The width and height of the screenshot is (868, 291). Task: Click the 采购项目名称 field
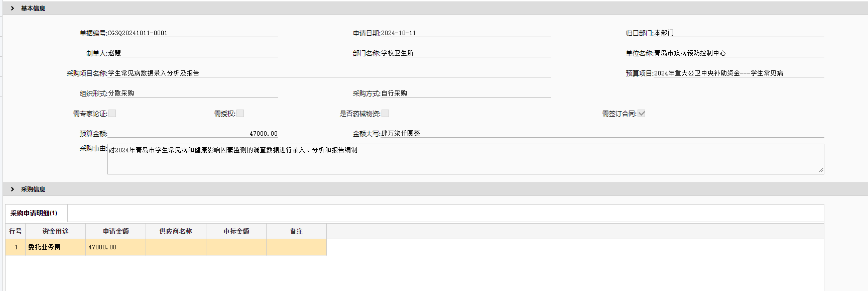[x=329, y=73]
